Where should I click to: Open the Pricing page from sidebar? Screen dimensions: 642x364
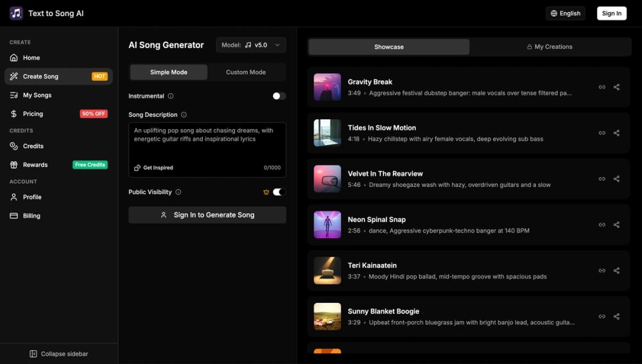(58, 114)
